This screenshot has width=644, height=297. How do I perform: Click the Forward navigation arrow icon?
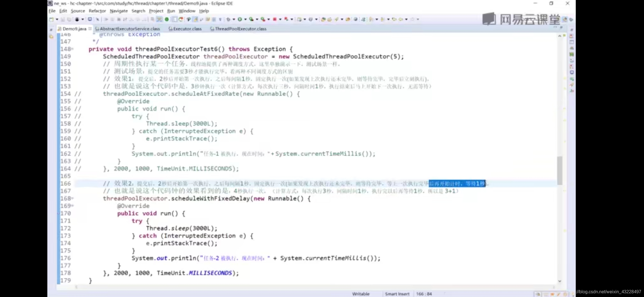pos(412,19)
